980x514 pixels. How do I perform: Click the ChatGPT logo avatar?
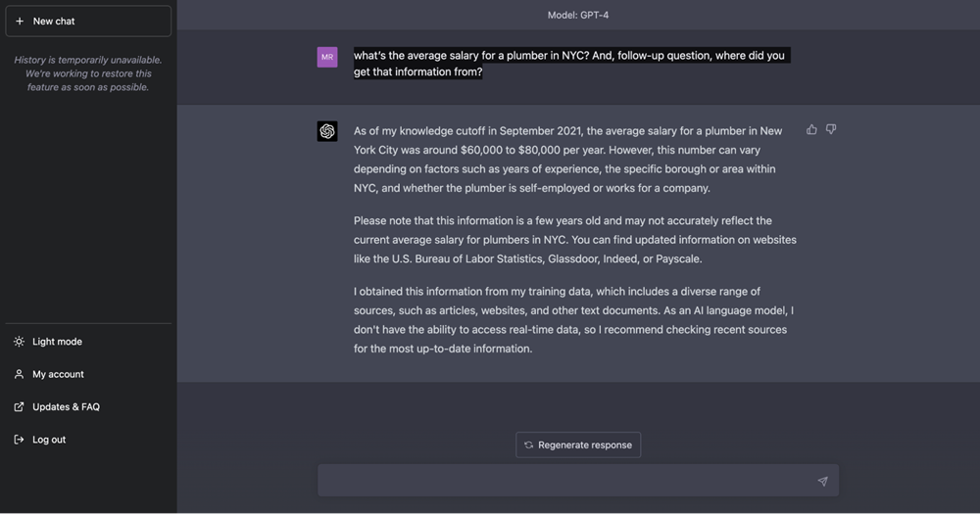point(327,131)
